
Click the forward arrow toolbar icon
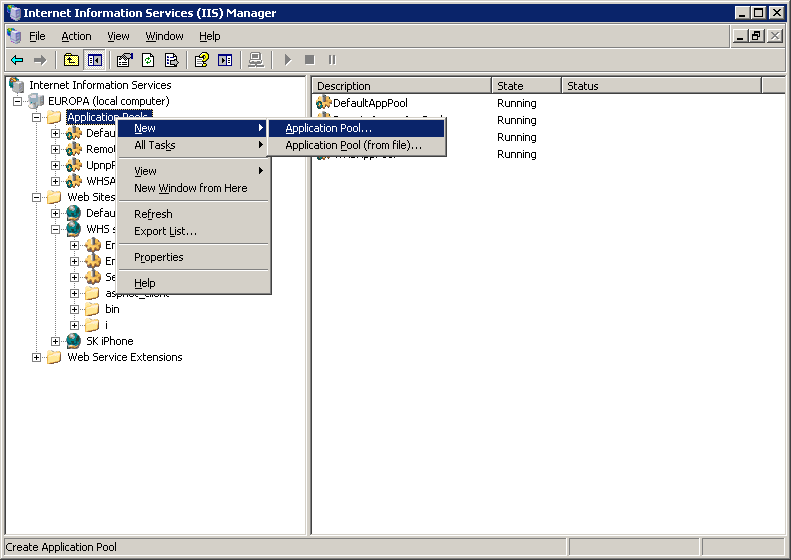pos(39,61)
